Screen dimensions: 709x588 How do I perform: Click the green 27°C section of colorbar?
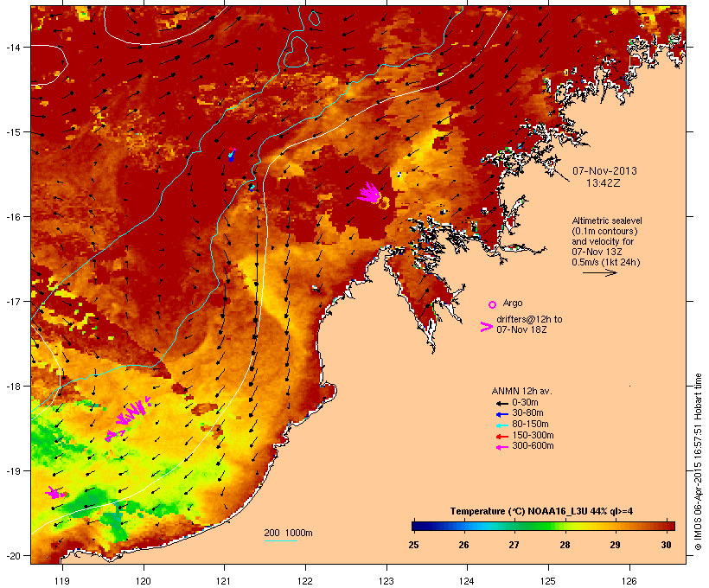[x=515, y=526]
